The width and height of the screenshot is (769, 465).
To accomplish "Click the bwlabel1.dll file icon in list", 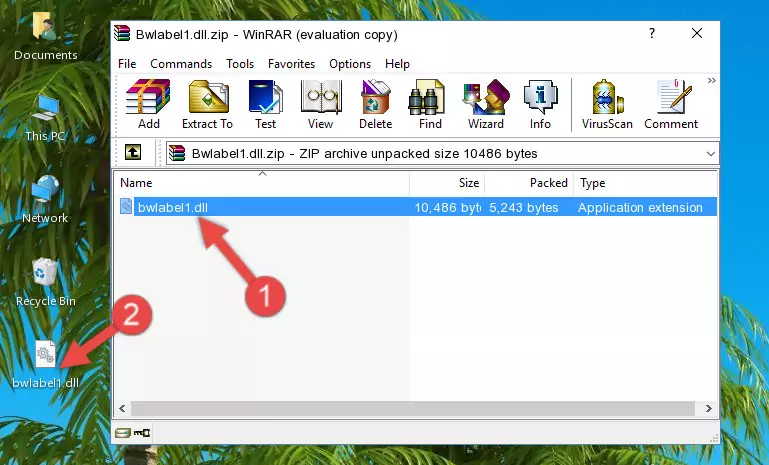I will point(126,207).
